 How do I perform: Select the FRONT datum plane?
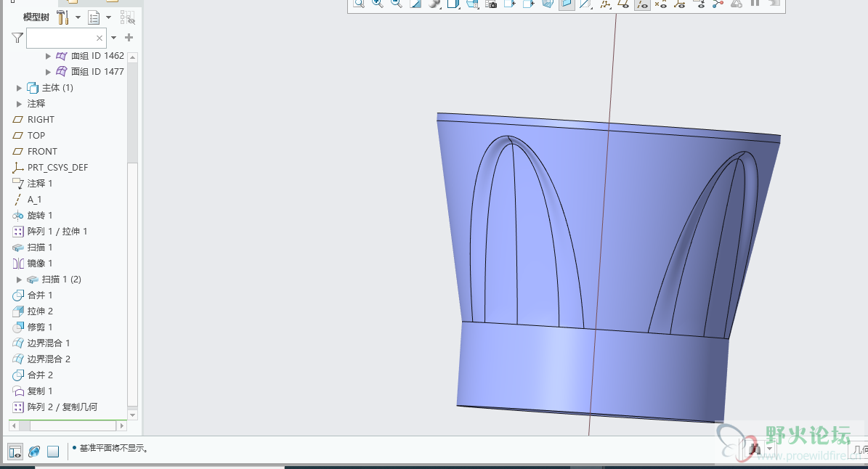(35, 152)
